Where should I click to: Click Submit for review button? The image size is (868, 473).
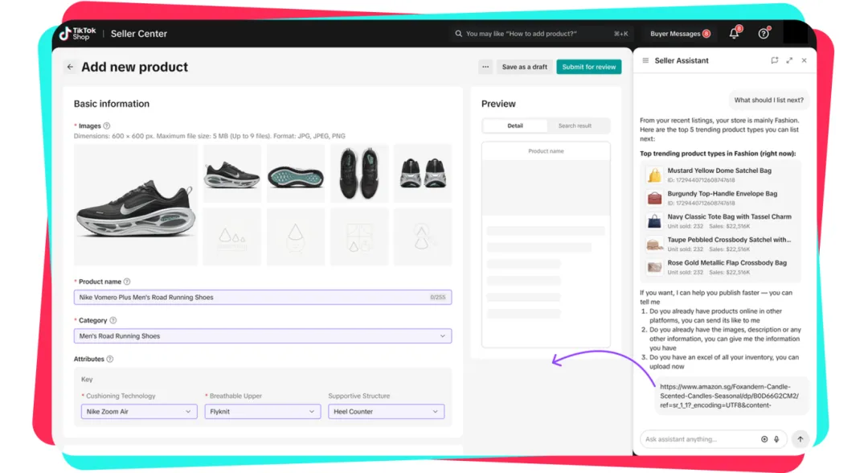pos(588,67)
